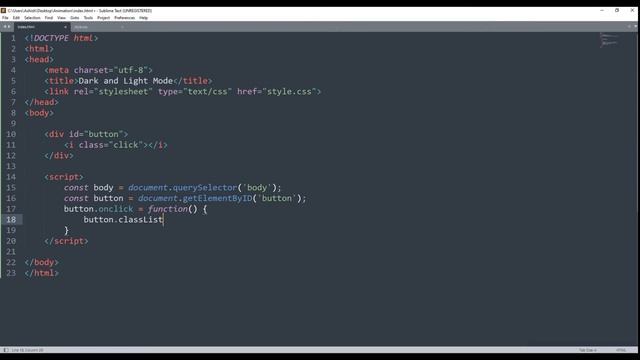Click the Line and Column status indicator
This screenshot has height=360, width=640.
27,350
